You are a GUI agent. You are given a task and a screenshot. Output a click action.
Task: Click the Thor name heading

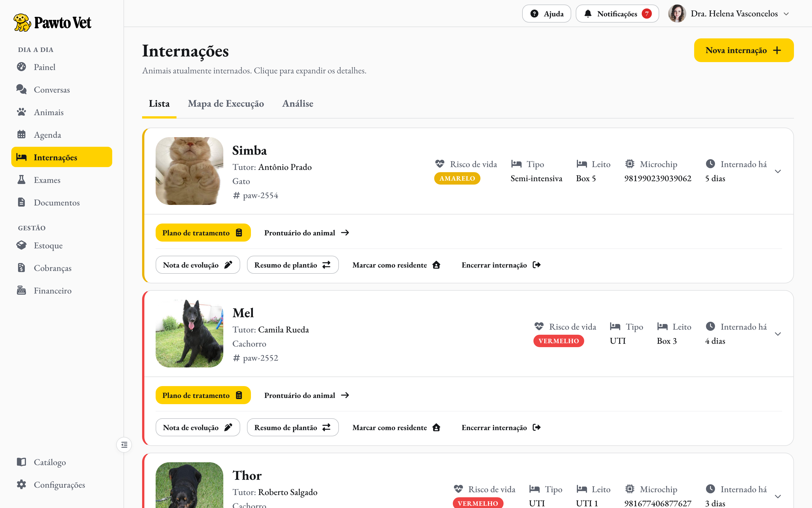(x=247, y=476)
